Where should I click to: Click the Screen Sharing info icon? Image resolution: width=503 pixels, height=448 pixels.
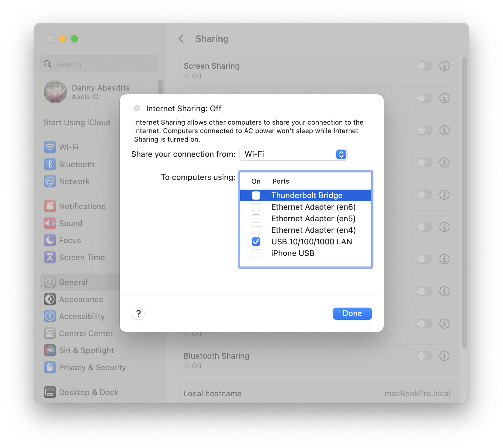point(444,66)
